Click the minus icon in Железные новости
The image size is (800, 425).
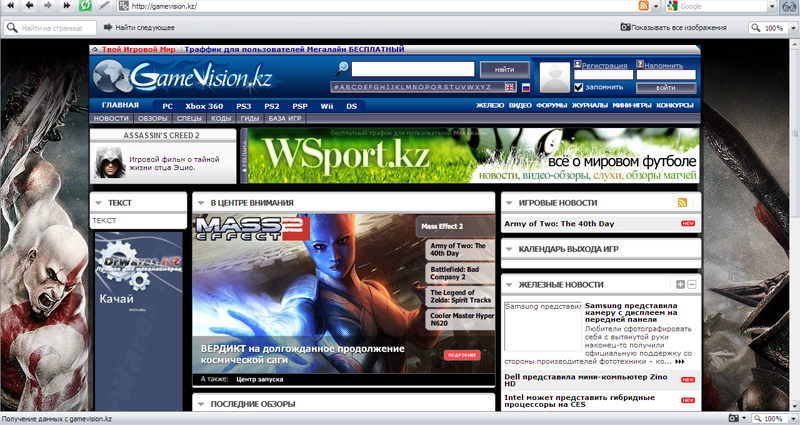[692, 284]
